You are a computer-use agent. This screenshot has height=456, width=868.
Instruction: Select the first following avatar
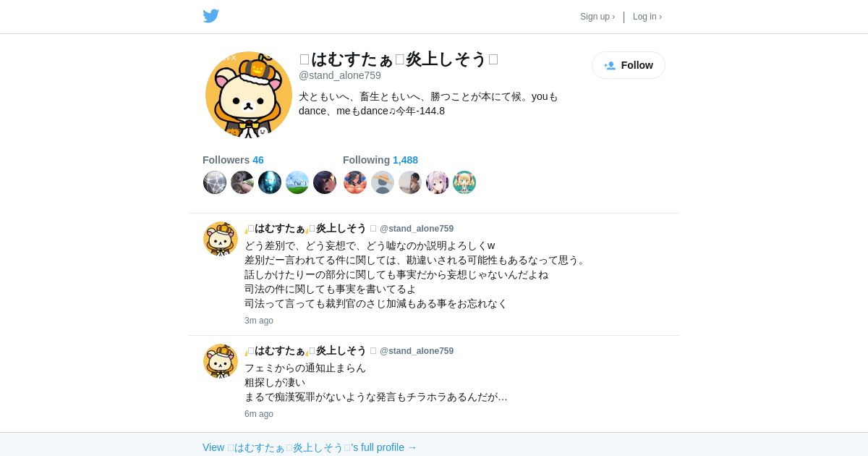pos(355,182)
